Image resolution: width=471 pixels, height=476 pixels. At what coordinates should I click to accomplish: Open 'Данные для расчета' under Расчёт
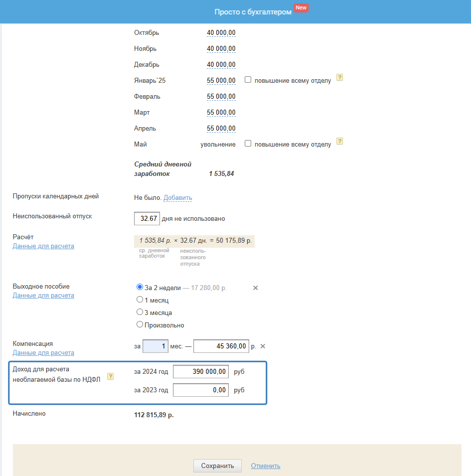pos(43,246)
